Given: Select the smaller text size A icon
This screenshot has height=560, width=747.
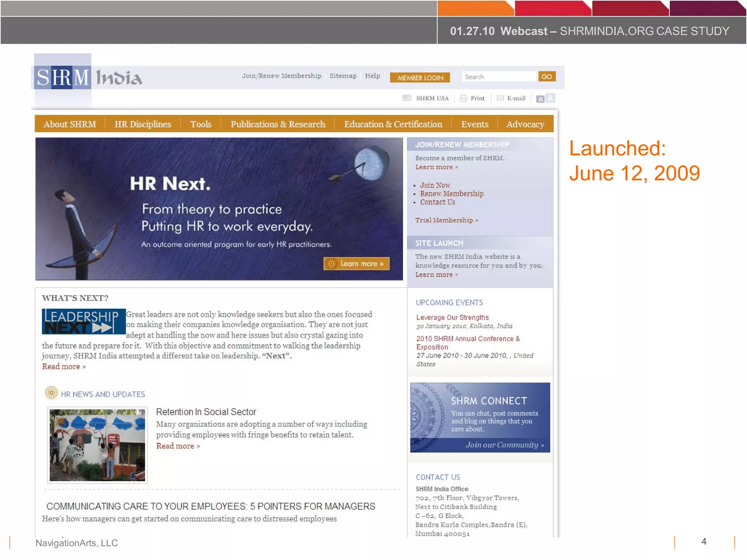Looking at the screenshot, I should (540, 99).
